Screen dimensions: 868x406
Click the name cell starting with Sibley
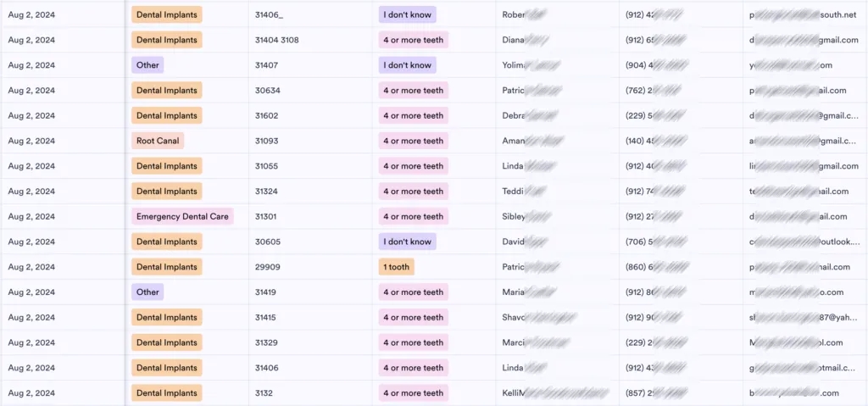click(x=558, y=217)
